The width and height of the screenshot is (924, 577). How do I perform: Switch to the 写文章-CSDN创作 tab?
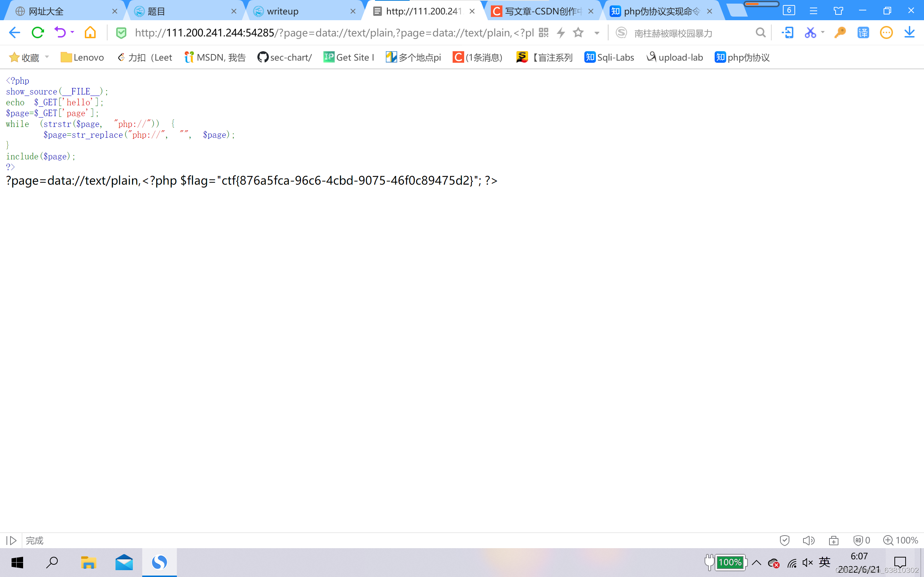point(542,12)
